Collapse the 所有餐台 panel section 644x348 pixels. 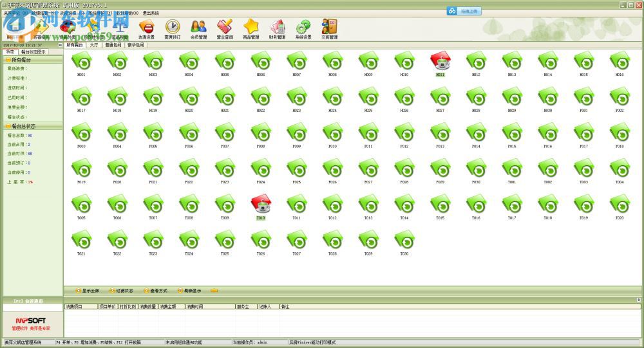8,60
